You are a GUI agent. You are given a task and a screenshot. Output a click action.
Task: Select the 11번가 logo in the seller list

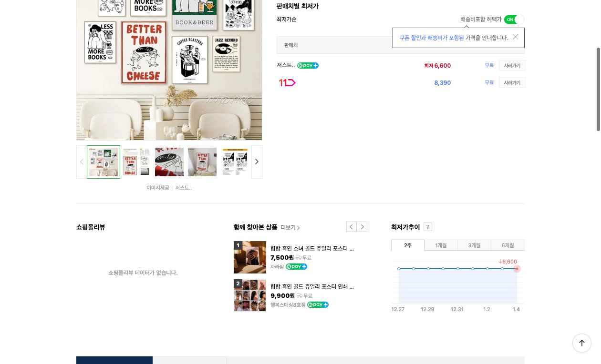pyautogui.click(x=287, y=82)
